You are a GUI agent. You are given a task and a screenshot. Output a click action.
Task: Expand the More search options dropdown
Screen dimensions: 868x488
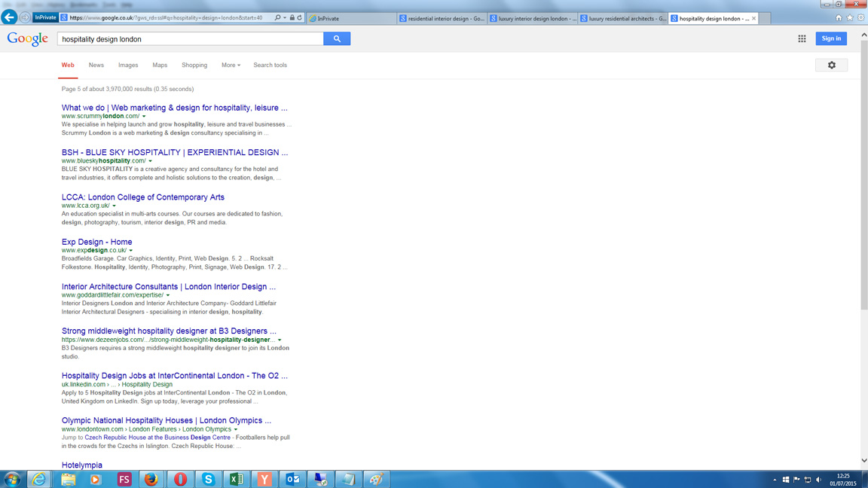(x=231, y=66)
